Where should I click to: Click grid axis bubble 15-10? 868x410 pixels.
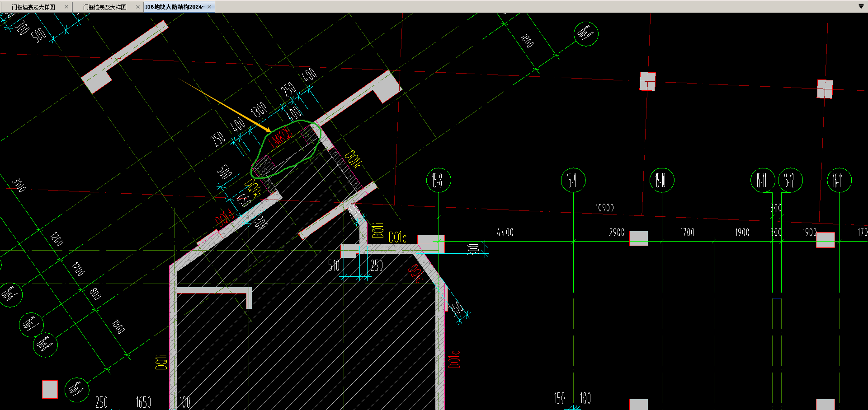pyautogui.click(x=662, y=180)
